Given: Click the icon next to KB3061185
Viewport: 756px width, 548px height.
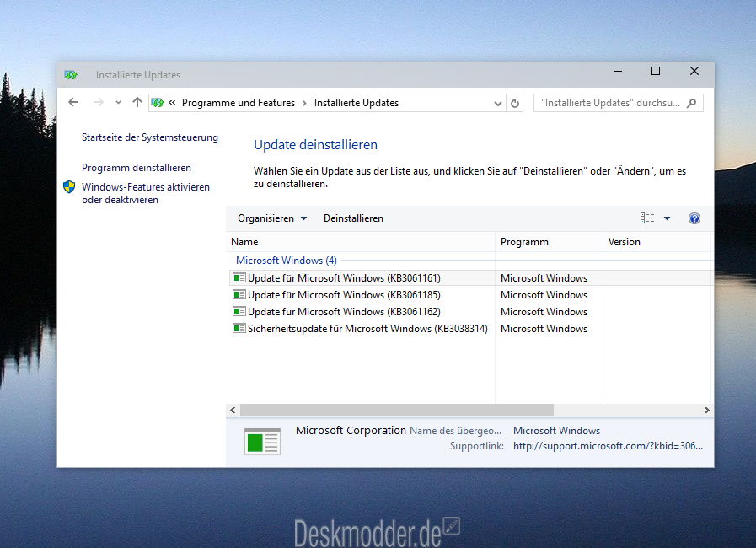Looking at the screenshot, I should 239,295.
